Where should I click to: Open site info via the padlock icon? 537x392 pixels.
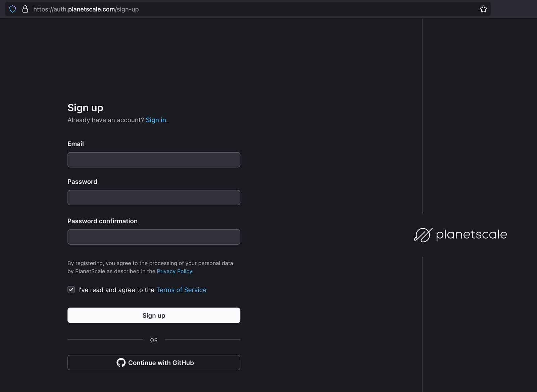pyautogui.click(x=25, y=9)
